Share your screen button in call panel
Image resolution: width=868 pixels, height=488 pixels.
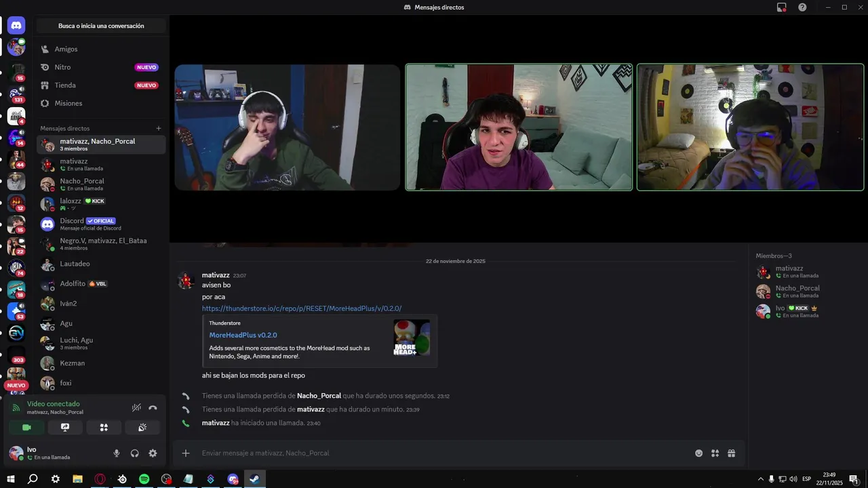[65, 428]
